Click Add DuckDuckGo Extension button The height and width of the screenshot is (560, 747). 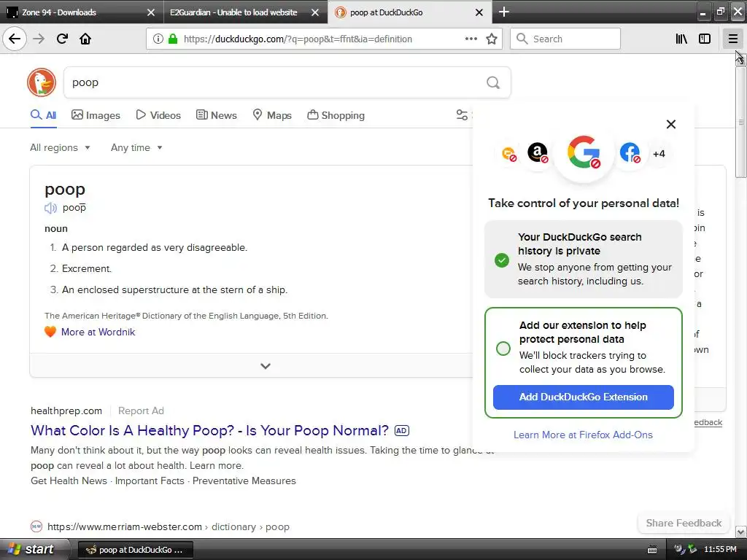point(583,397)
